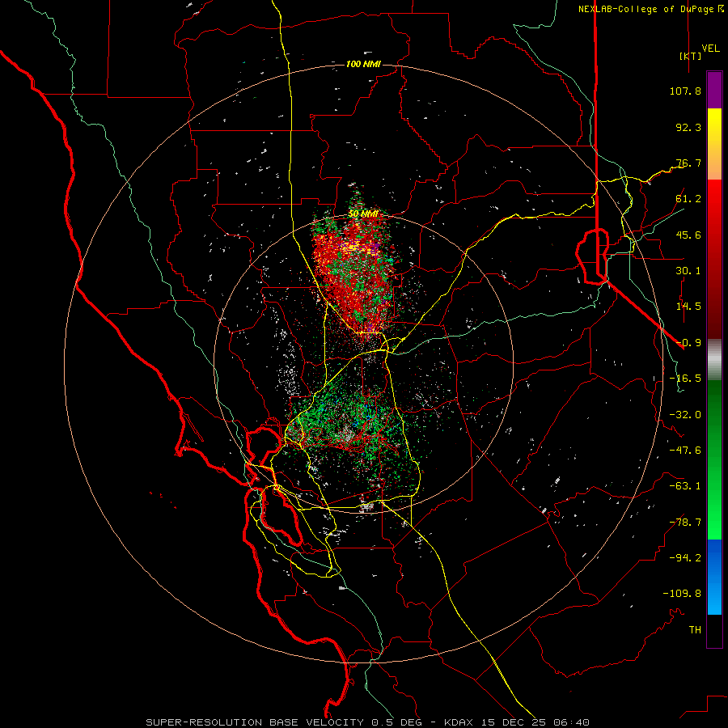
Task: Click the red segment of velocity color bar
Action: click(714, 259)
